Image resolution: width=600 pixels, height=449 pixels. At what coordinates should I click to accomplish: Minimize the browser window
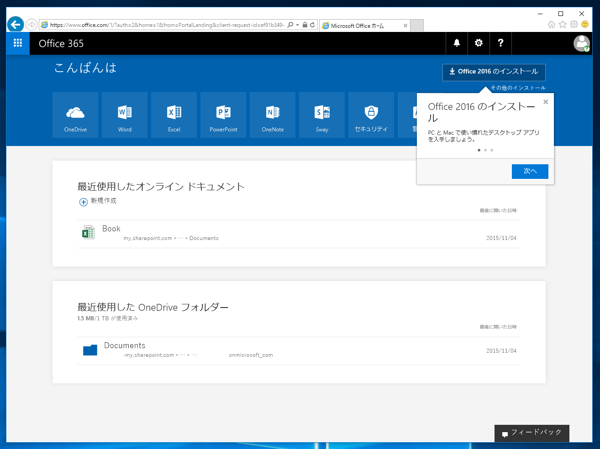pyautogui.click(x=540, y=13)
